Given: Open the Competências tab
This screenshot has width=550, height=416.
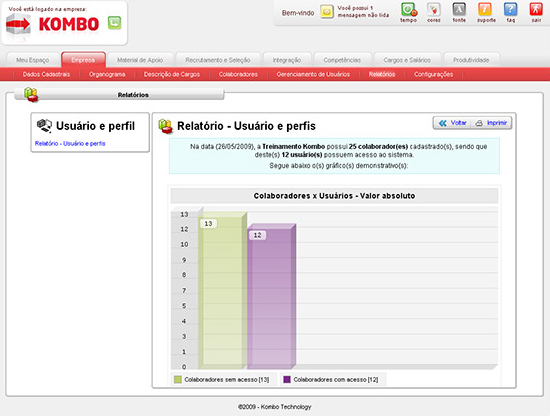Looking at the screenshot, I should [x=342, y=60].
